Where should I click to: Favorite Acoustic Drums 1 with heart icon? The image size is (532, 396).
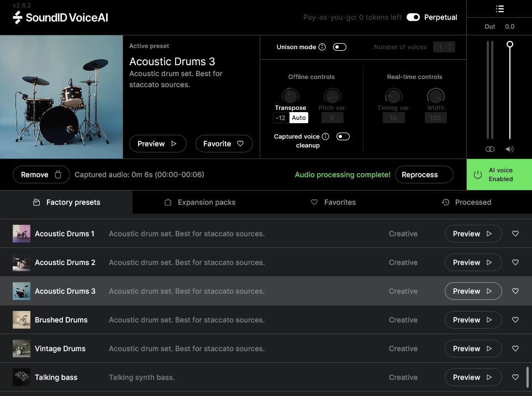point(515,234)
